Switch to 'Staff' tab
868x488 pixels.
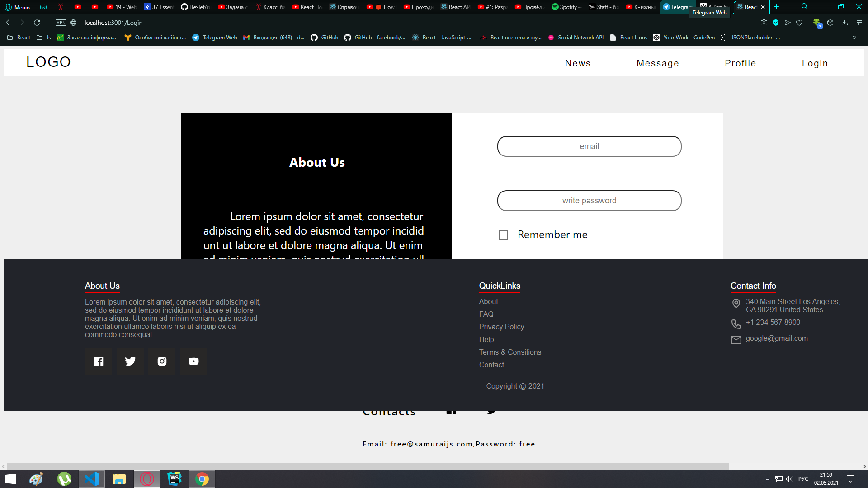604,7
